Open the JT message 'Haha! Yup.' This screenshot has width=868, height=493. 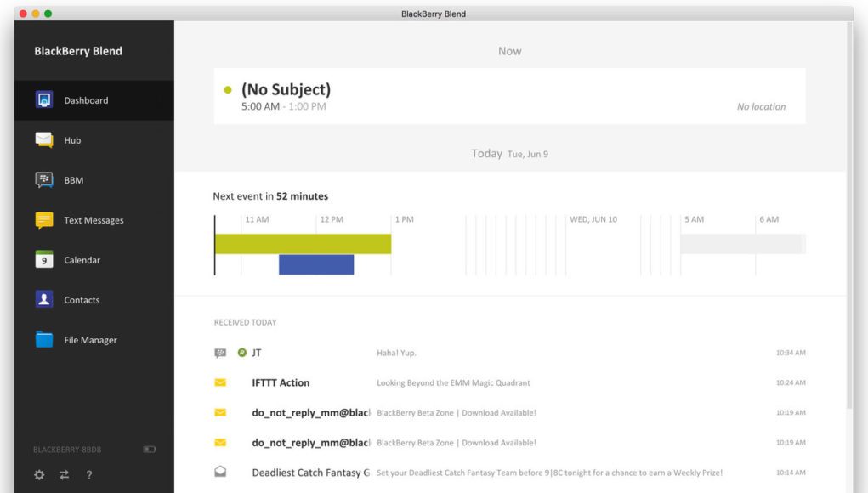[396, 353]
